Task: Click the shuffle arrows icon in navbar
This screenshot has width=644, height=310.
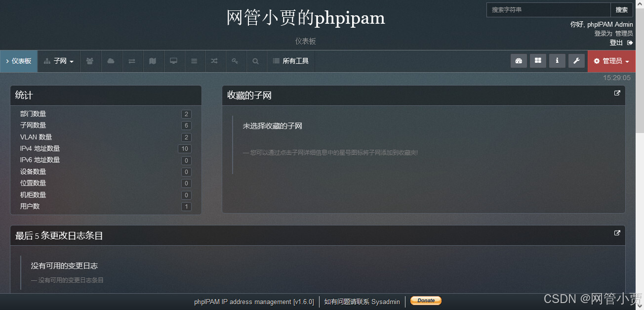Action: (214, 61)
